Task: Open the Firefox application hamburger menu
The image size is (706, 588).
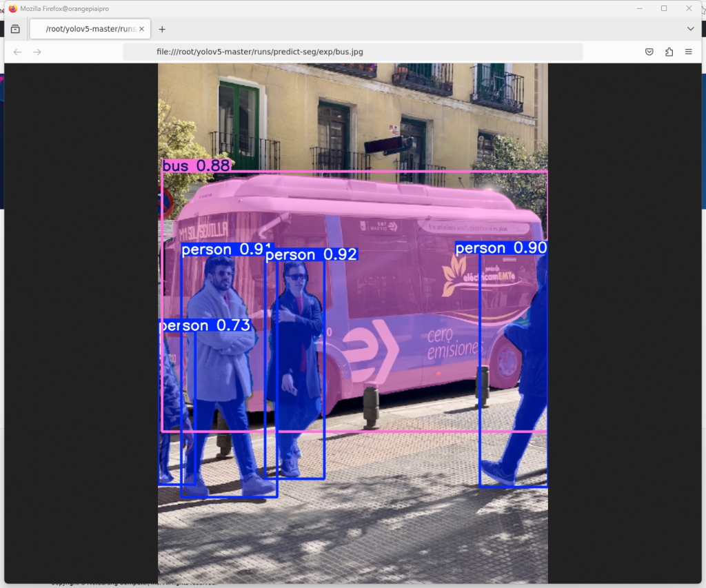Action: tap(689, 52)
